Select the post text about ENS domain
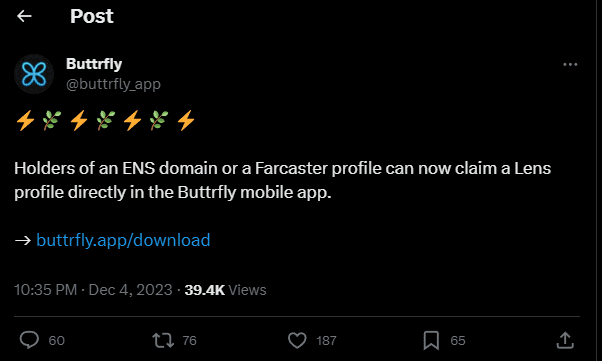 283,180
